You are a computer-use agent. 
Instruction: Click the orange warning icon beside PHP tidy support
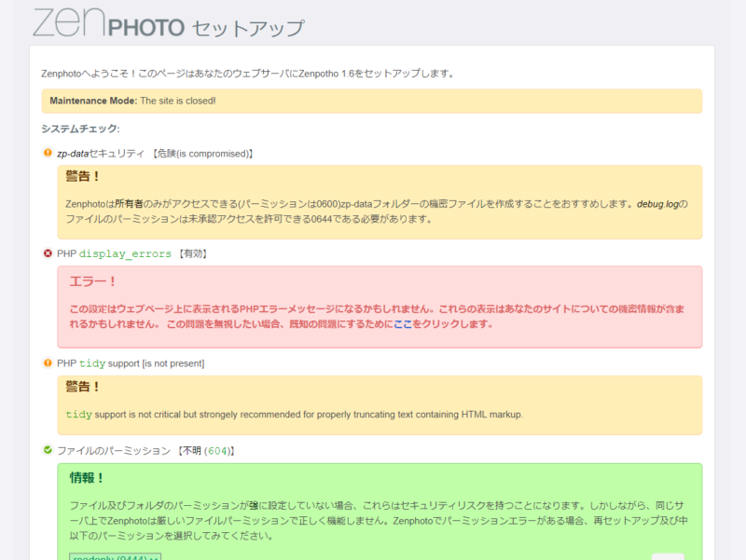tap(48, 363)
